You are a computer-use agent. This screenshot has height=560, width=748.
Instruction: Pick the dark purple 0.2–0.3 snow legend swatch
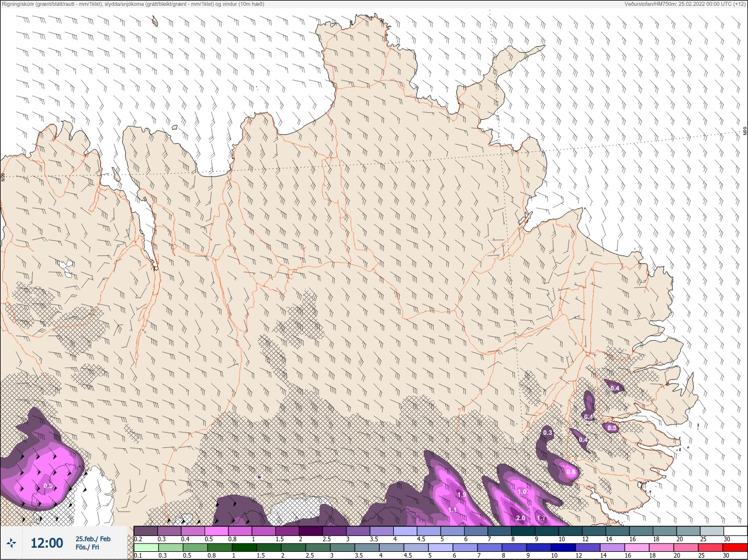[x=146, y=531]
